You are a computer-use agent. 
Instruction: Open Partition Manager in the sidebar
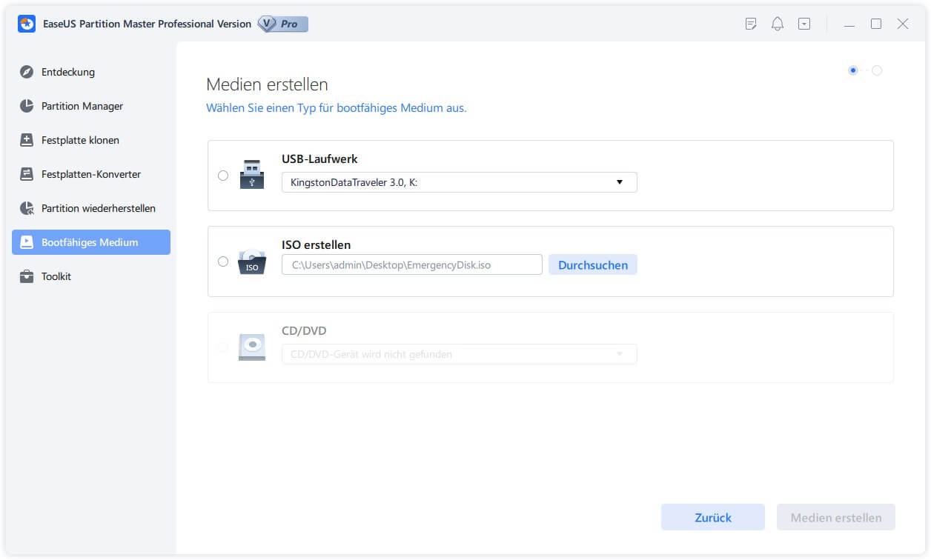pyautogui.click(x=91, y=106)
